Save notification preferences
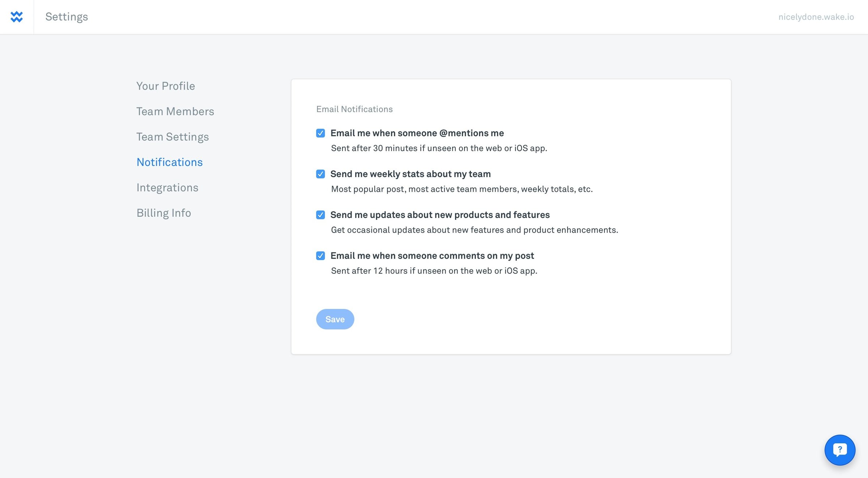868x478 pixels. pos(335,319)
